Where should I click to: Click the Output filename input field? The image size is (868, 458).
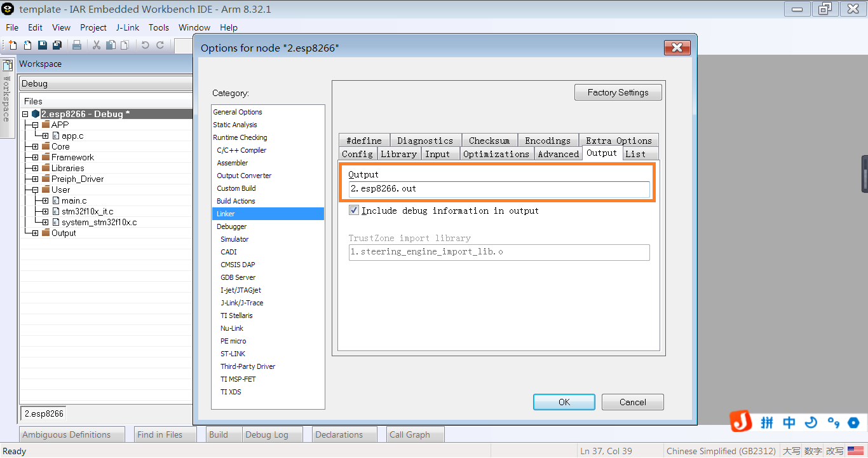point(499,189)
